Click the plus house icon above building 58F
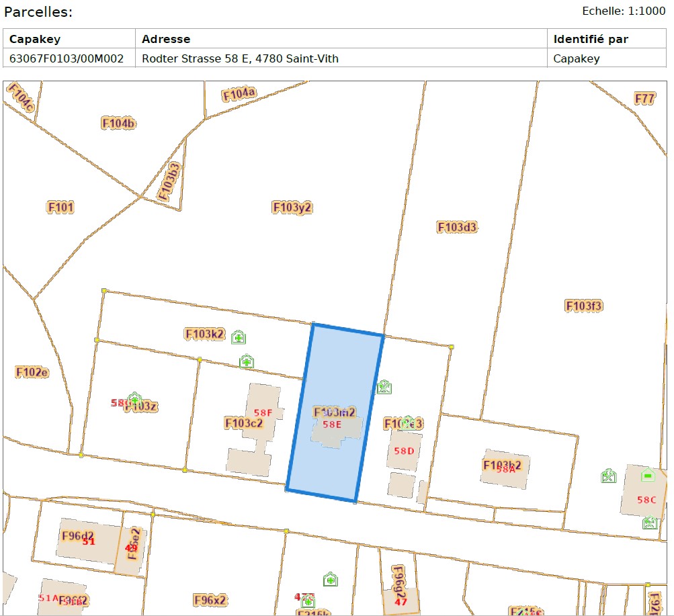The image size is (674, 616). click(x=247, y=361)
